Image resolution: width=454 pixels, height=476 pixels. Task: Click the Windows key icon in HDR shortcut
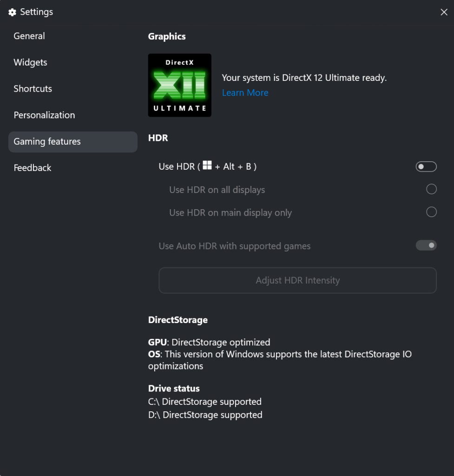207,165
